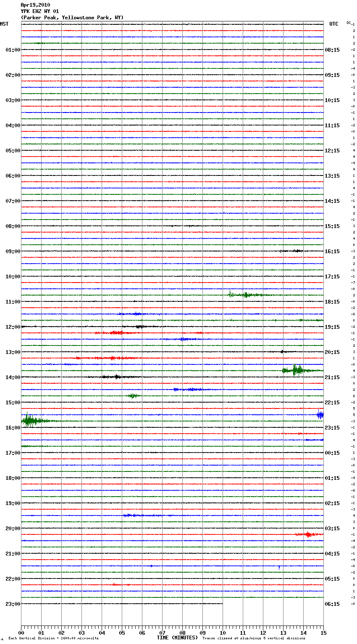Select the '06:00' MST time label

(x=13, y=176)
